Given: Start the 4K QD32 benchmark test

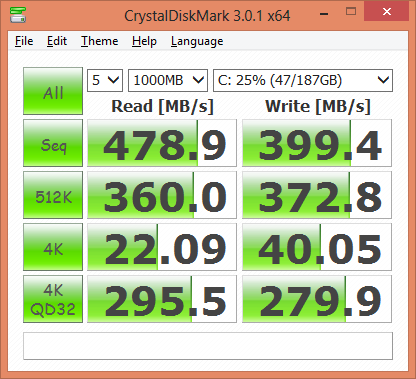Looking at the screenshot, I should pyautogui.click(x=53, y=299).
